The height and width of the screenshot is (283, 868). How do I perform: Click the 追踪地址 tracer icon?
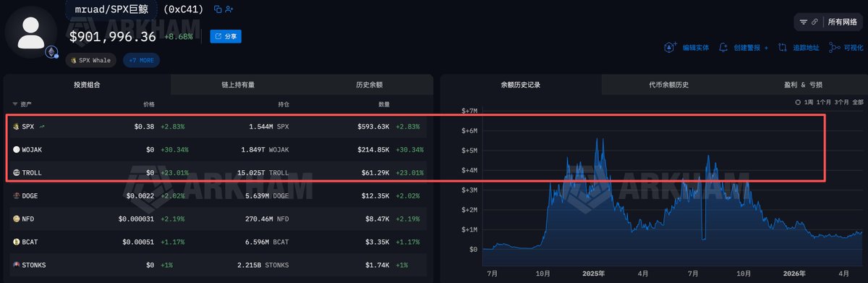pos(783,48)
